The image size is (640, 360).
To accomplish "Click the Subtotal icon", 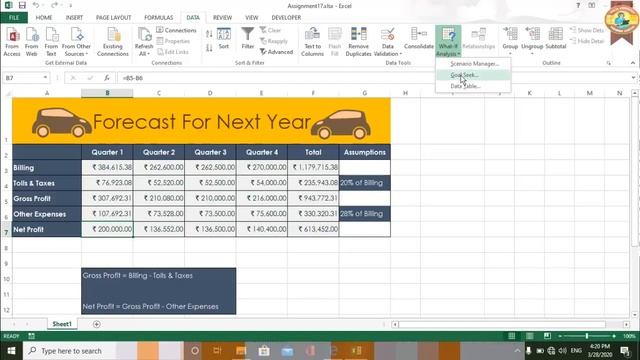I will tap(556, 34).
